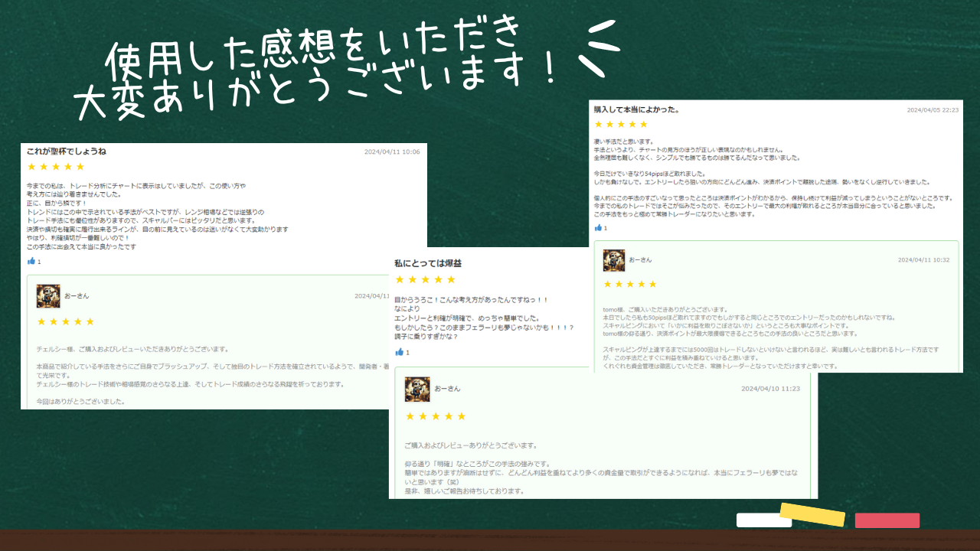Screen dimensions: 980x551
Task: Click the line 'エントリーと利確が明確で、めっちゃ簡単でした。'
Action: point(467,318)
